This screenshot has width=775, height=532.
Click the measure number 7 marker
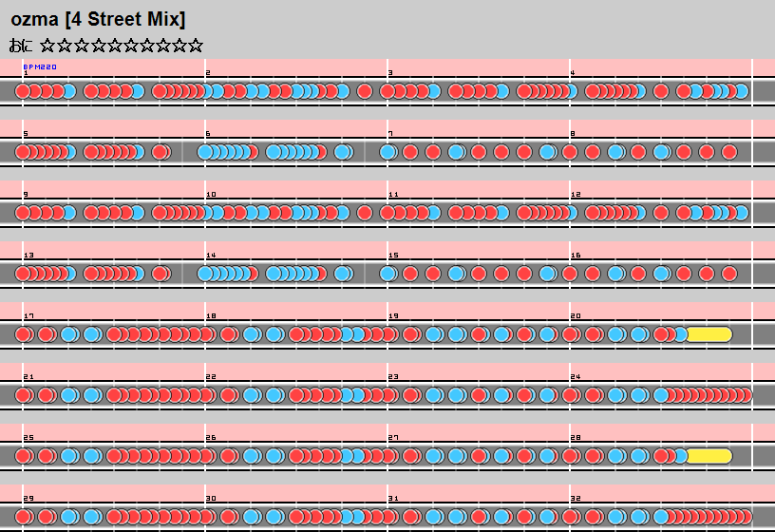[390, 134]
